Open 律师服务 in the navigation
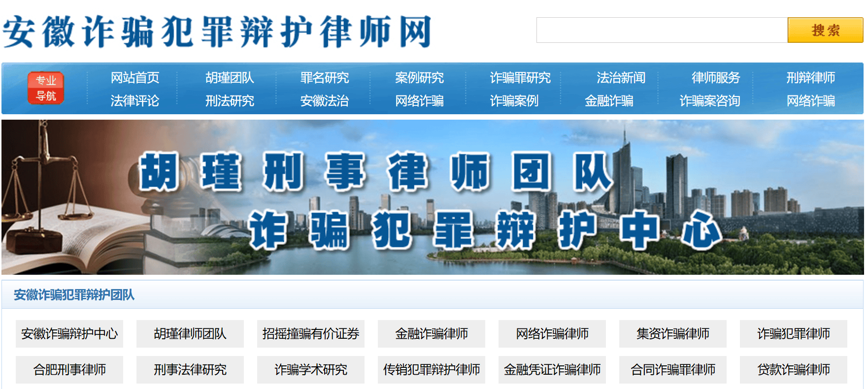 [x=716, y=78]
